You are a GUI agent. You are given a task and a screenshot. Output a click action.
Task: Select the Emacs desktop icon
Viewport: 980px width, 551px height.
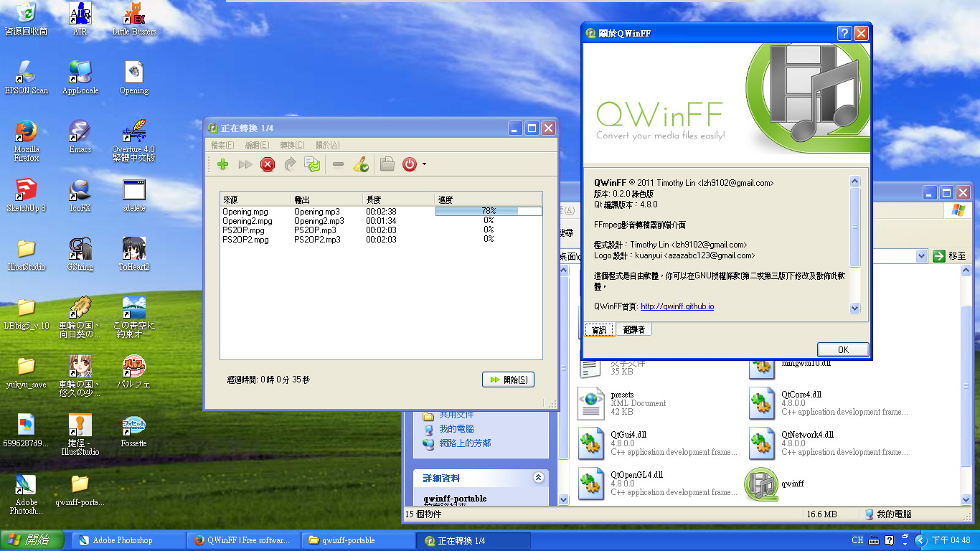(x=80, y=136)
